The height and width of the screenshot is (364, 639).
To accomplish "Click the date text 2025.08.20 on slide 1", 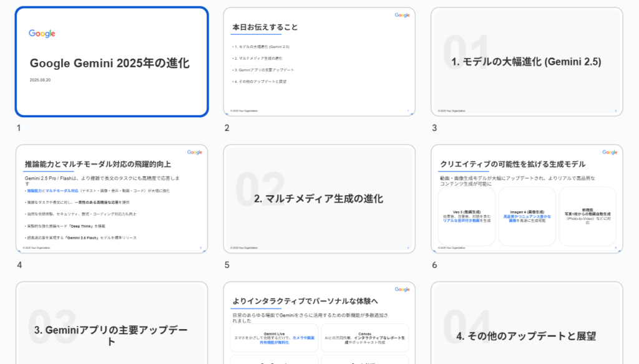I will tap(40, 80).
